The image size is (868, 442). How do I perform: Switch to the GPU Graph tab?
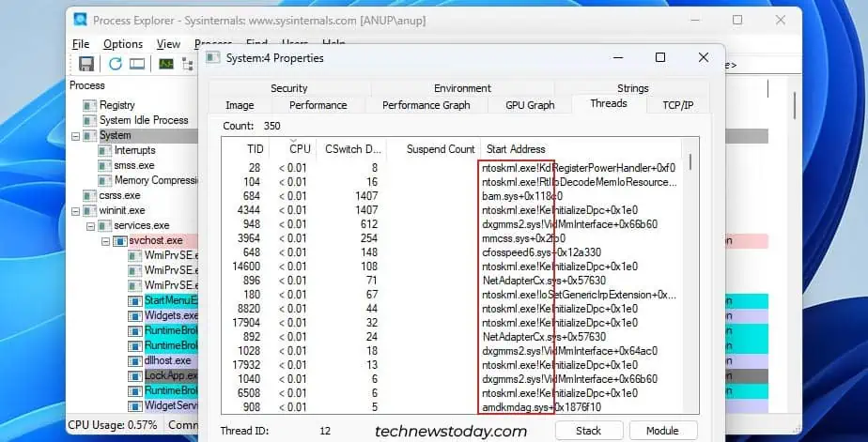(x=530, y=105)
